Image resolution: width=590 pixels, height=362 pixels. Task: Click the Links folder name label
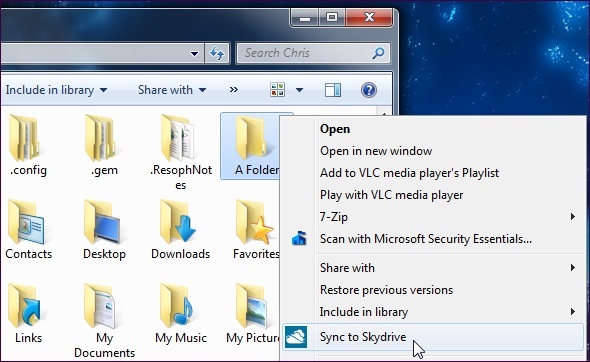tap(28, 338)
